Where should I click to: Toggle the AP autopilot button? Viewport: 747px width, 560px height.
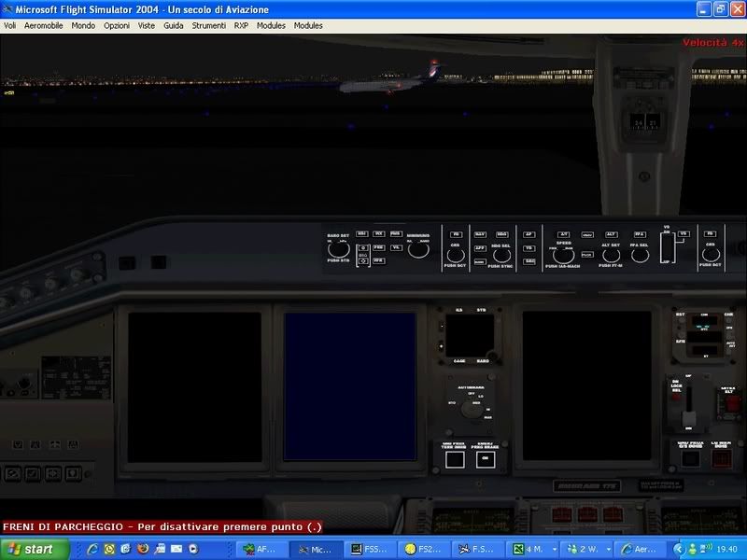(x=529, y=234)
